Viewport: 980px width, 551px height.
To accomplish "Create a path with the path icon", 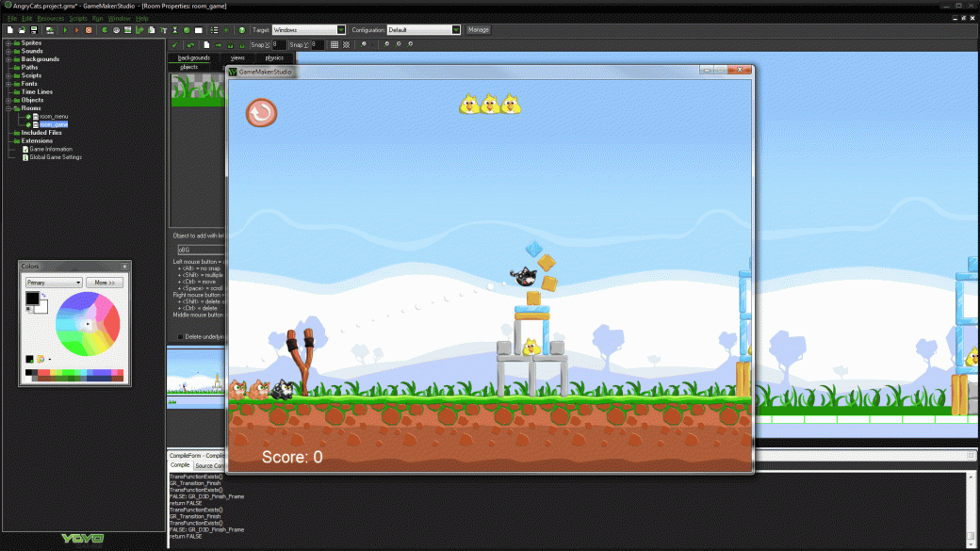I will pyautogui.click(x=139, y=30).
